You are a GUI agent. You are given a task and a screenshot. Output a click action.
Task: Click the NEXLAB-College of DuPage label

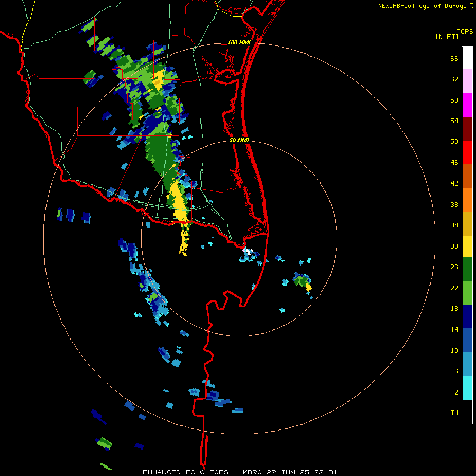click(x=422, y=6)
